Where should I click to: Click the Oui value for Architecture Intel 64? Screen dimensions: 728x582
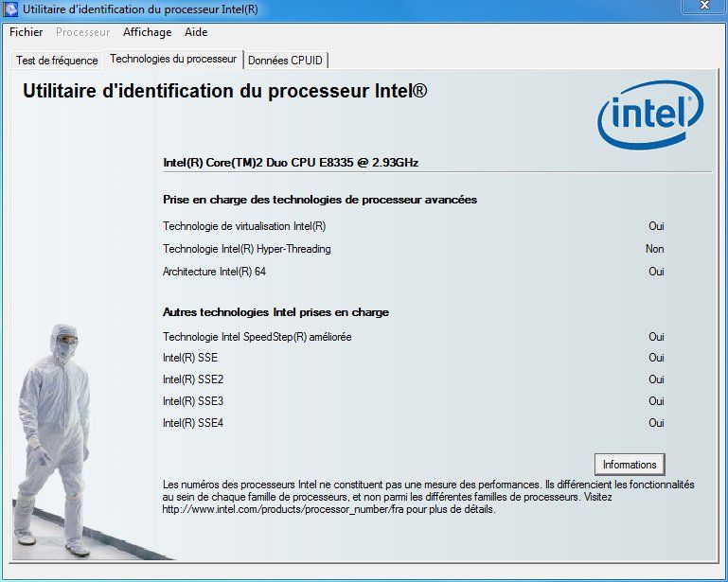[656, 272]
